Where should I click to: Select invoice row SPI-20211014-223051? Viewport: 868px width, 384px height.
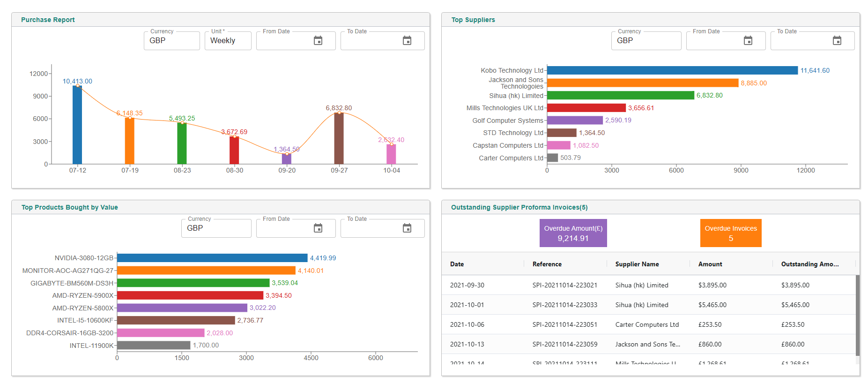[564, 324]
